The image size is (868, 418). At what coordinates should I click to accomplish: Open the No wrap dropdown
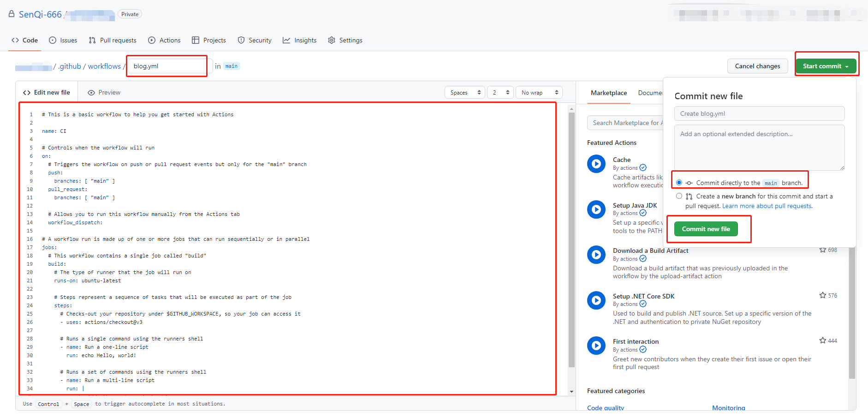point(539,92)
